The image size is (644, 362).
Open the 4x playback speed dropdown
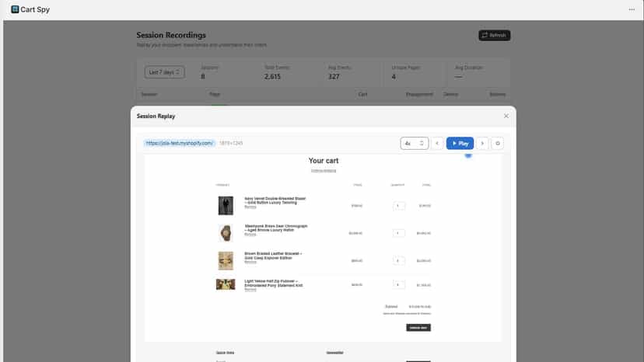(414, 143)
